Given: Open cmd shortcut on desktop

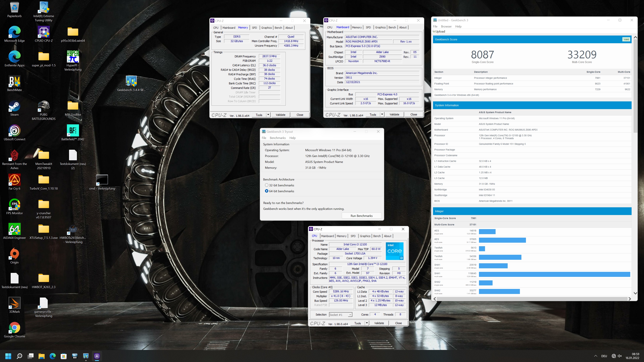Looking at the screenshot, I should pos(102,182).
